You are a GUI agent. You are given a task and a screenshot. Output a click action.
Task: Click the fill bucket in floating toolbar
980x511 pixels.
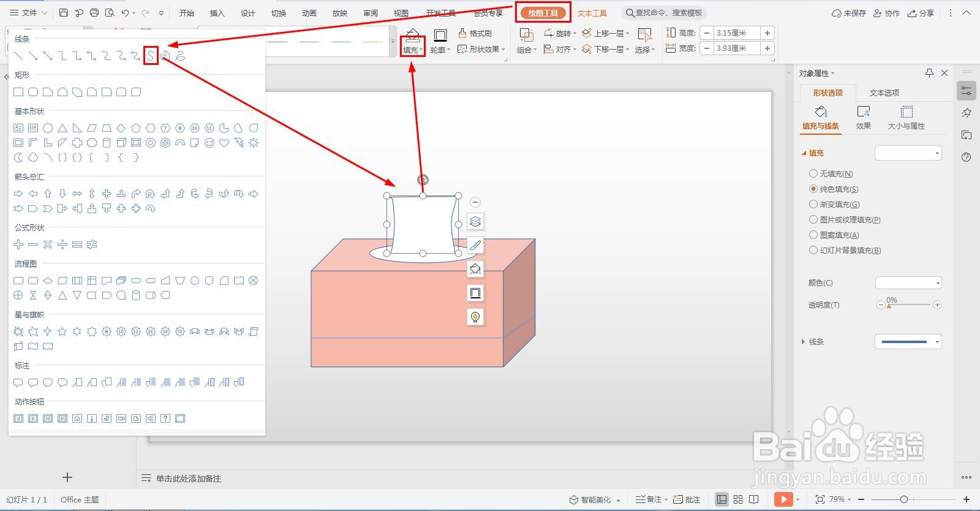(475, 269)
